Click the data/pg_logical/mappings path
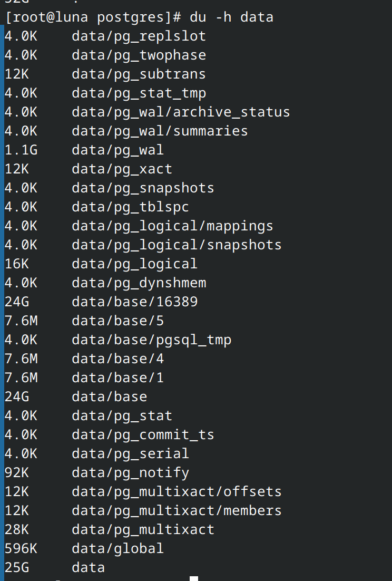The width and height of the screenshot is (392, 581). click(x=172, y=226)
